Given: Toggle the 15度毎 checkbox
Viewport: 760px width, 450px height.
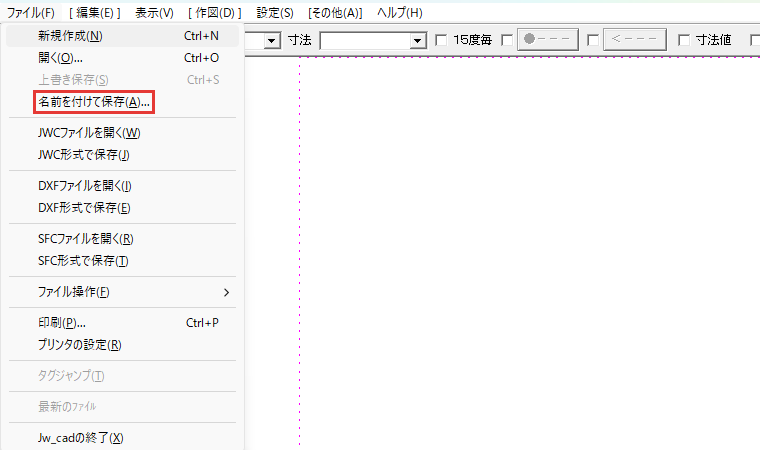Looking at the screenshot, I should (441, 40).
